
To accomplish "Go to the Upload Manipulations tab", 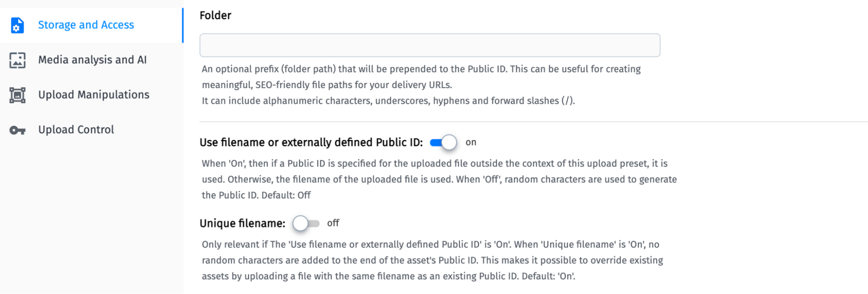I will point(93,95).
